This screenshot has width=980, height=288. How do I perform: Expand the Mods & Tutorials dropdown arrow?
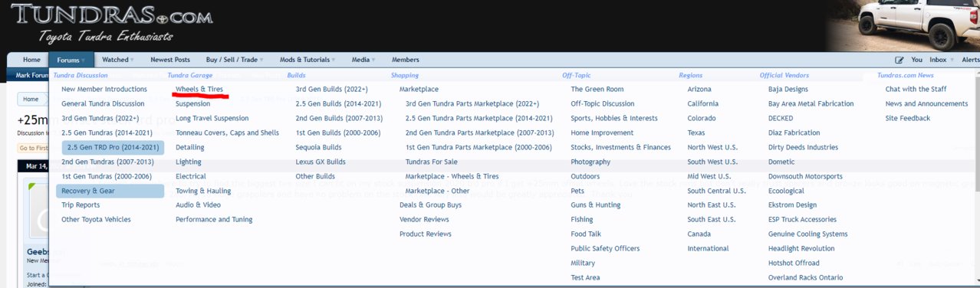click(334, 60)
